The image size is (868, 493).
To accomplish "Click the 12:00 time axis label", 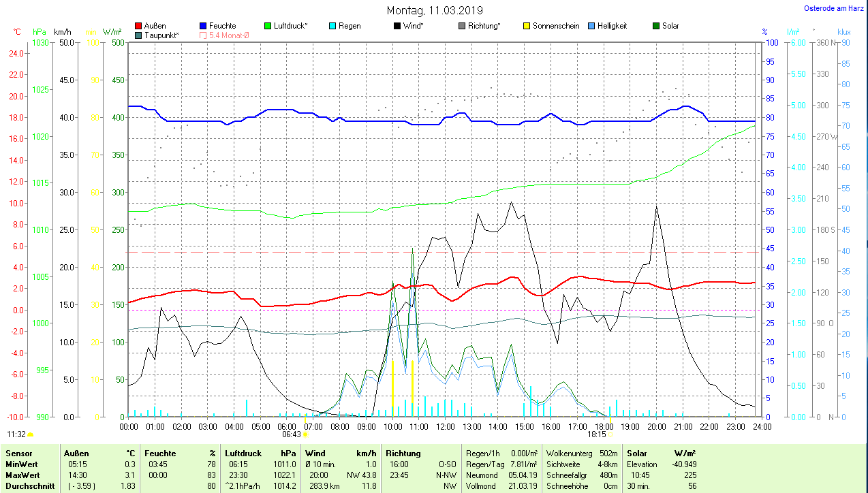I will (x=445, y=426).
